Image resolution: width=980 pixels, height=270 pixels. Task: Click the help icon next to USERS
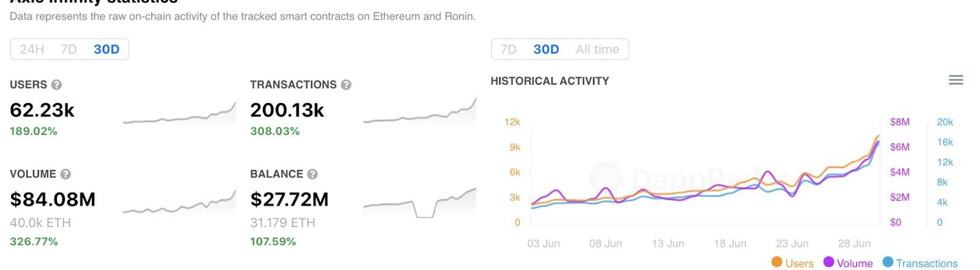pyautogui.click(x=56, y=85)
